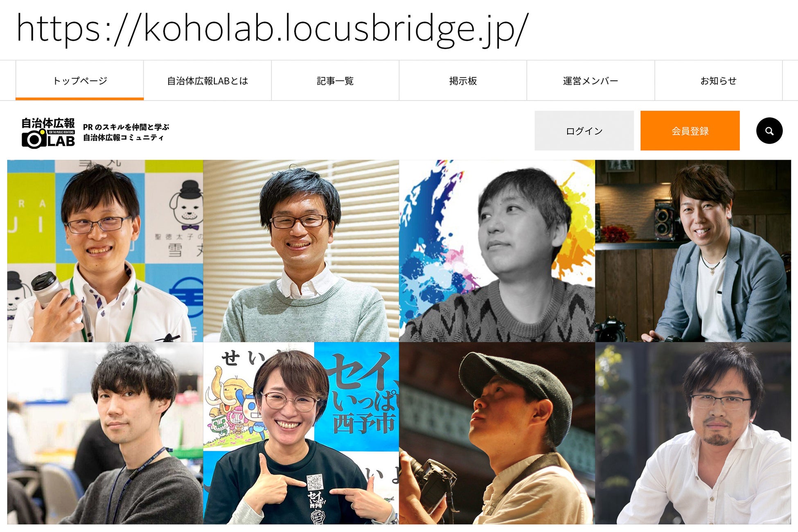The image size is (798, 532).
Task: Click the orange 会員登録 button
Action: (x=690, y=131)
